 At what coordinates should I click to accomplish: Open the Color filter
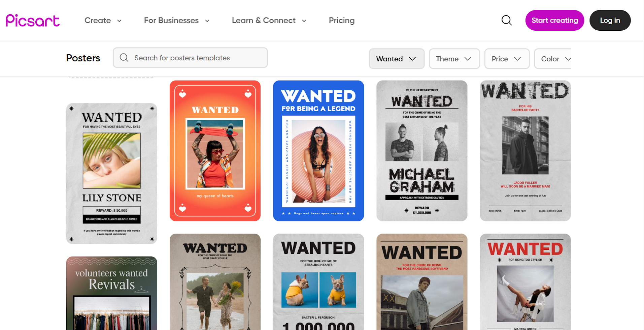click(555, 59)
